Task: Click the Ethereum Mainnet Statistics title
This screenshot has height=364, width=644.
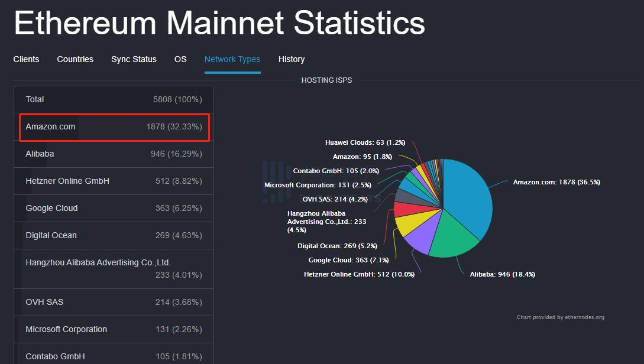Action: click(219, 23)
